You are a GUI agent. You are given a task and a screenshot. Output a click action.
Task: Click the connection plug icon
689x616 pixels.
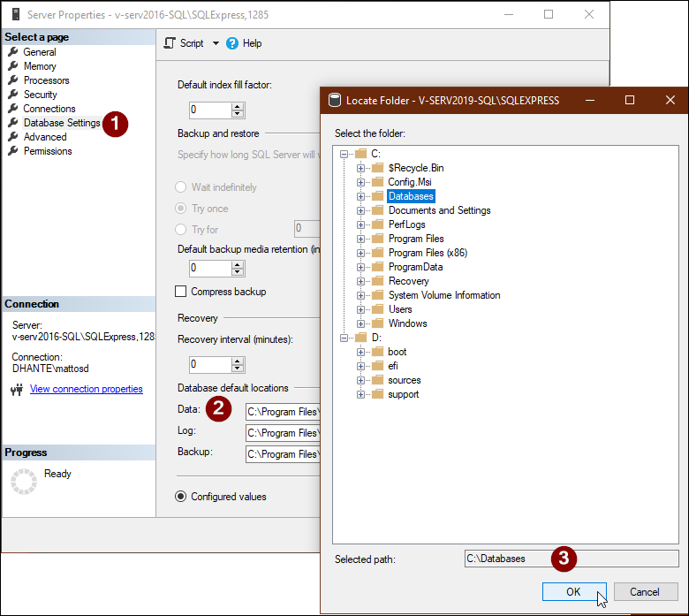click(17, 390)
